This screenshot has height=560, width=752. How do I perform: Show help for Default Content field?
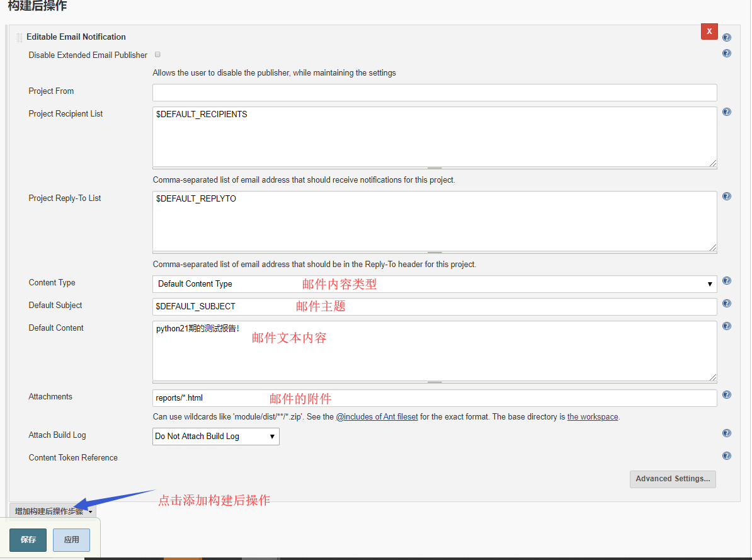coord(727,326)
